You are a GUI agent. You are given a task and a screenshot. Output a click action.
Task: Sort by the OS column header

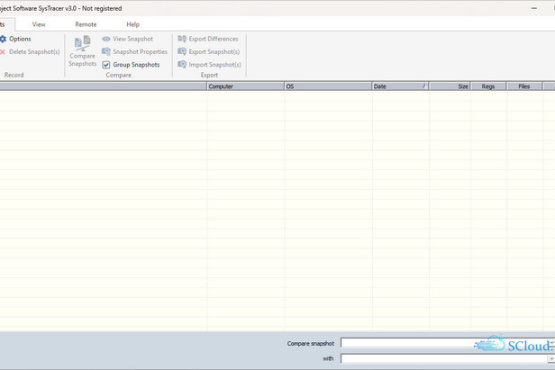point(328,86)
